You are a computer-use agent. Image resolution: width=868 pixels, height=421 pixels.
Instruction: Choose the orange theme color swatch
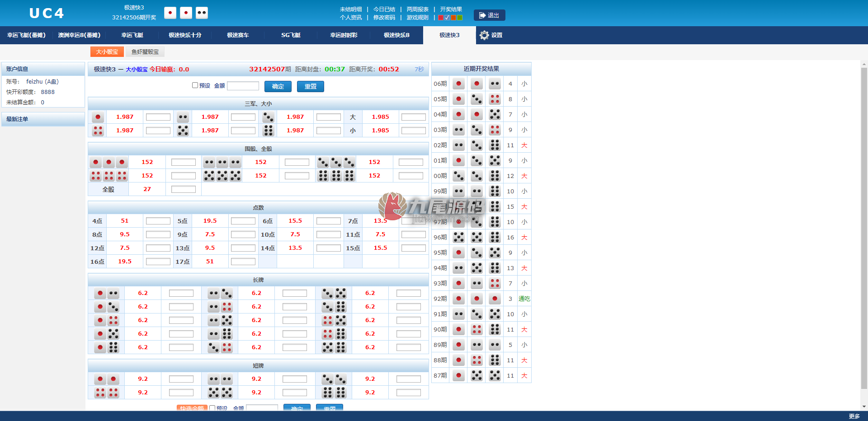453,18
